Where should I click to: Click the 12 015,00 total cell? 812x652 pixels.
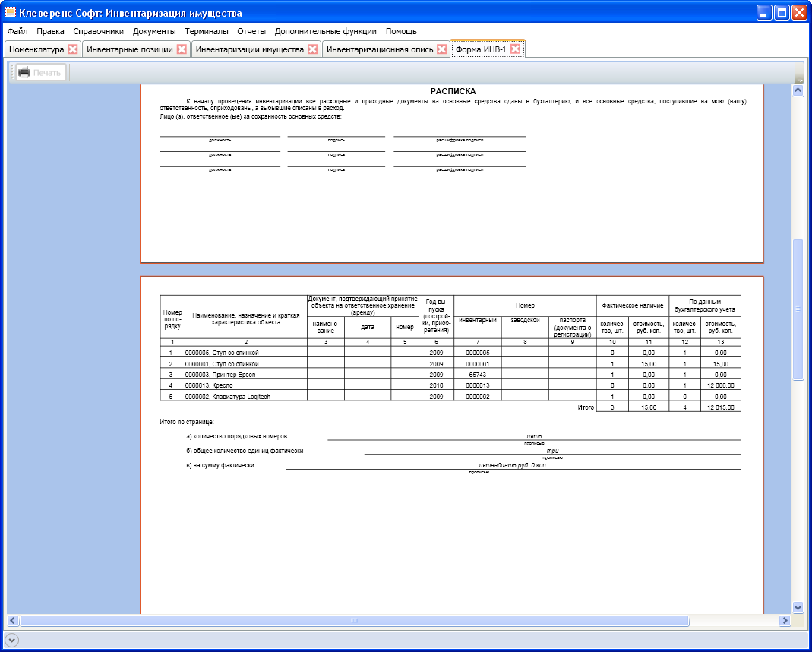point(720,407)
